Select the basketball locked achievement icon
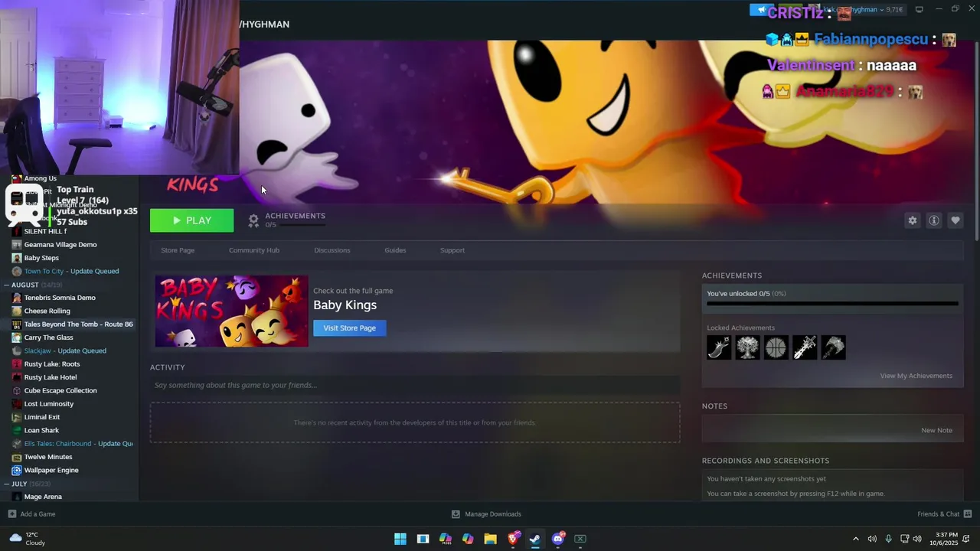Screen dimensions: 980x551 [x=776, y=347]
